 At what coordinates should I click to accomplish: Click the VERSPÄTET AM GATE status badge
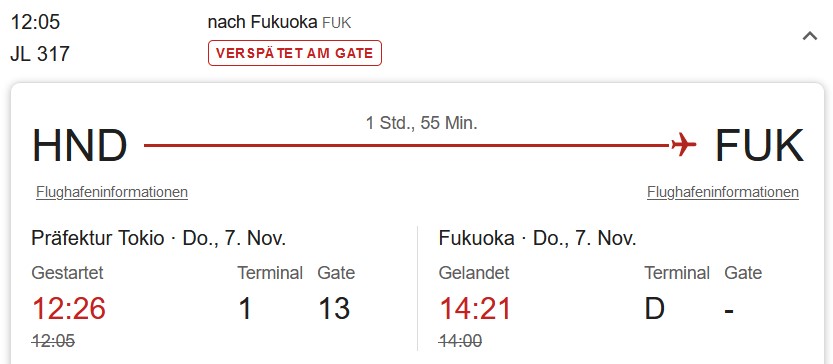coord(295,53)
